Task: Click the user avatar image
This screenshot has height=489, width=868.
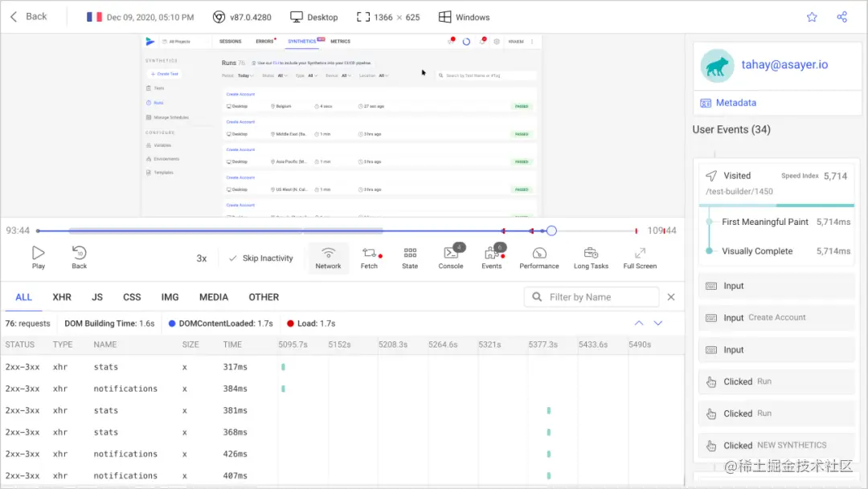Action: (717, 66)
